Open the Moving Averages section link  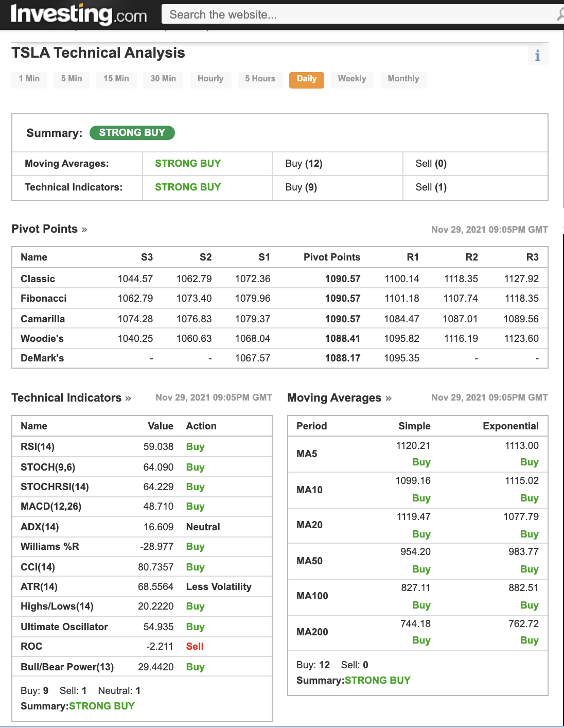pyautogui.click(x=340, y=398)
